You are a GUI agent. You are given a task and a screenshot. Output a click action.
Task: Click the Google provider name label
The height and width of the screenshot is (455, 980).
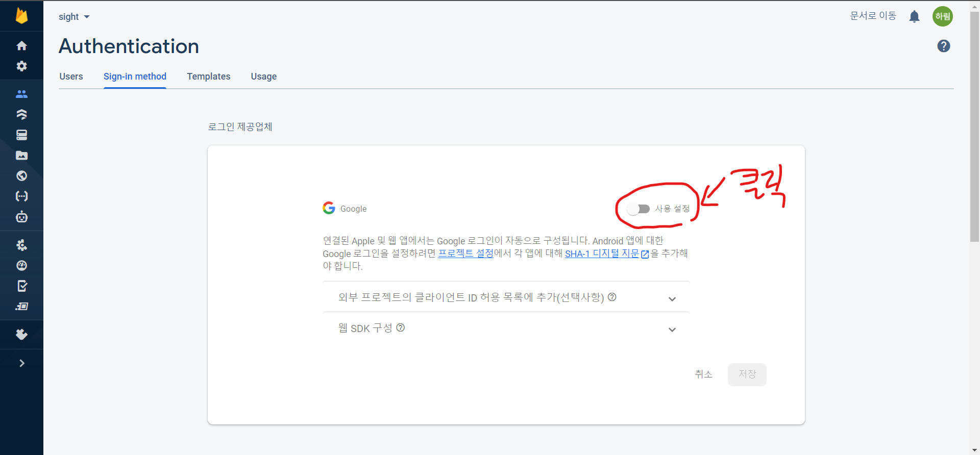[353, 209]
